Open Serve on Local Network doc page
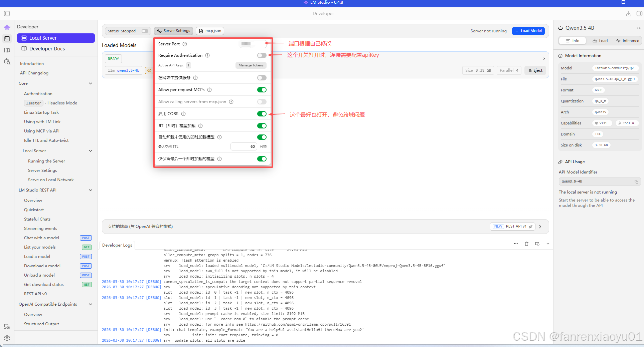The image size is (644, 347). 51,180
